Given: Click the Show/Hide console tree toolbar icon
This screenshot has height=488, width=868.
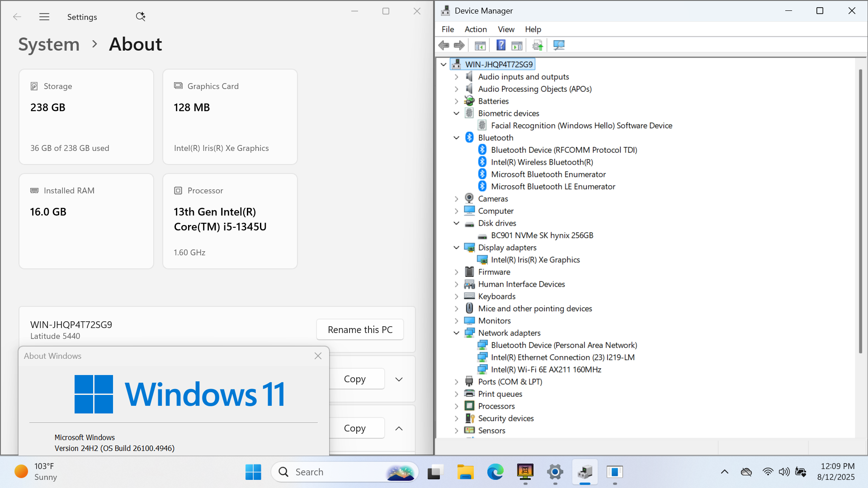Looking at the screenshot, I should [480, 45].
